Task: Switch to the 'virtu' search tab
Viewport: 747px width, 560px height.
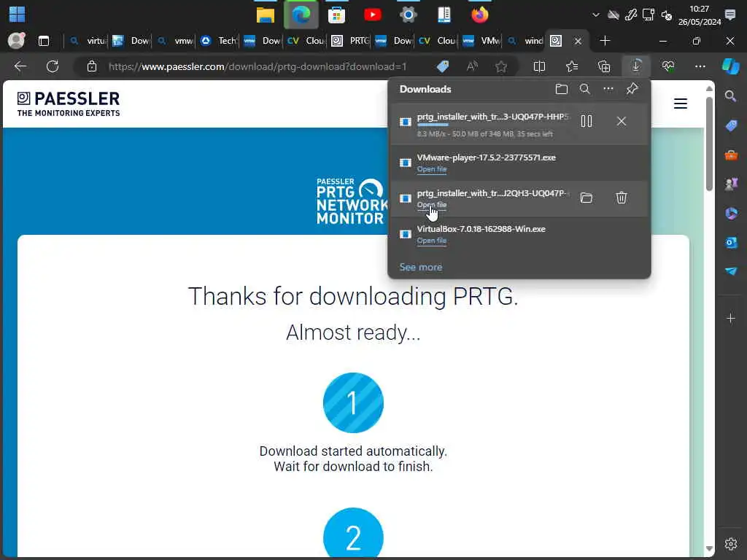Action: (x=88, y=41)
